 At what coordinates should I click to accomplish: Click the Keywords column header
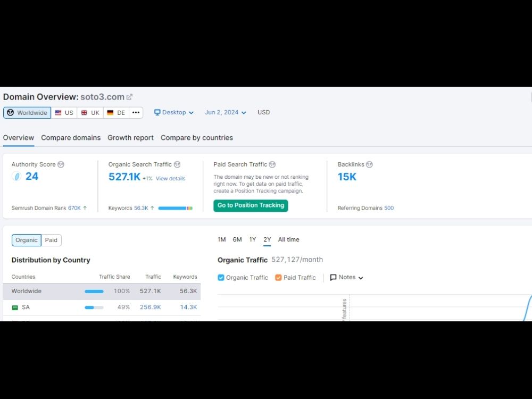185,277
